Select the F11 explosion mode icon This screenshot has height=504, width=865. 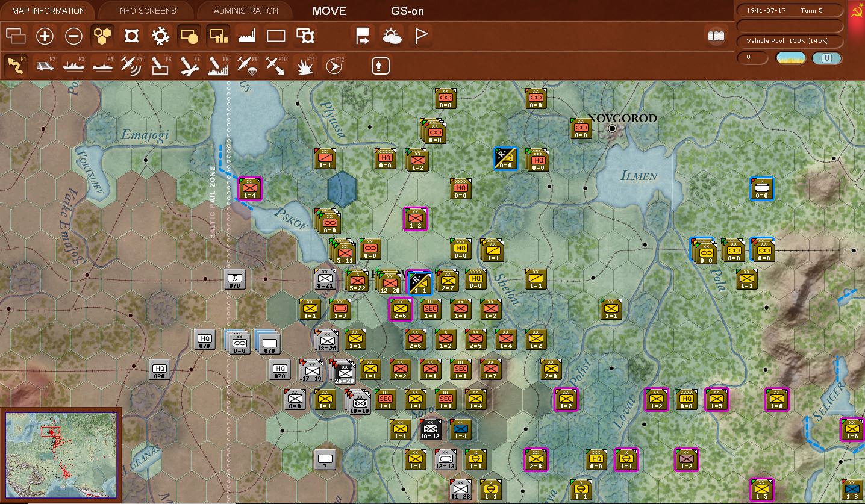[x=305, y=65]
